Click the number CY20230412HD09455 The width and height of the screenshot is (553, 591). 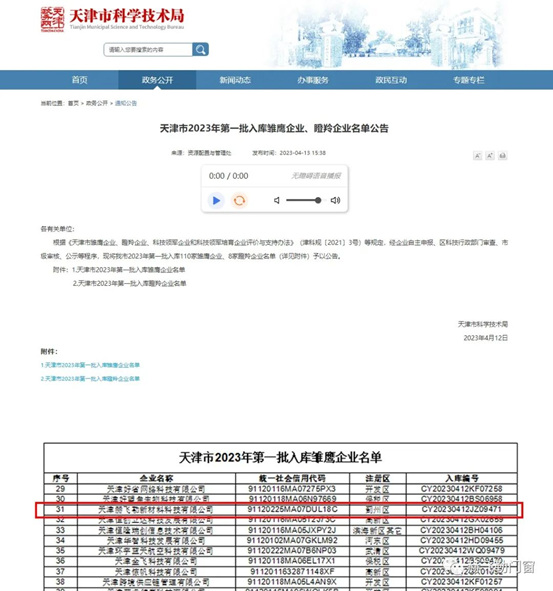[461, 540]
